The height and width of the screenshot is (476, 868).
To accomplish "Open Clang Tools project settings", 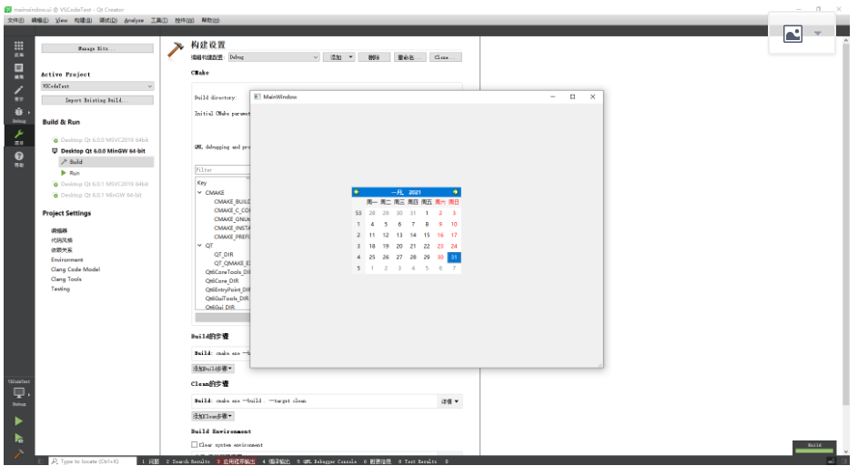I will point(66,279).
